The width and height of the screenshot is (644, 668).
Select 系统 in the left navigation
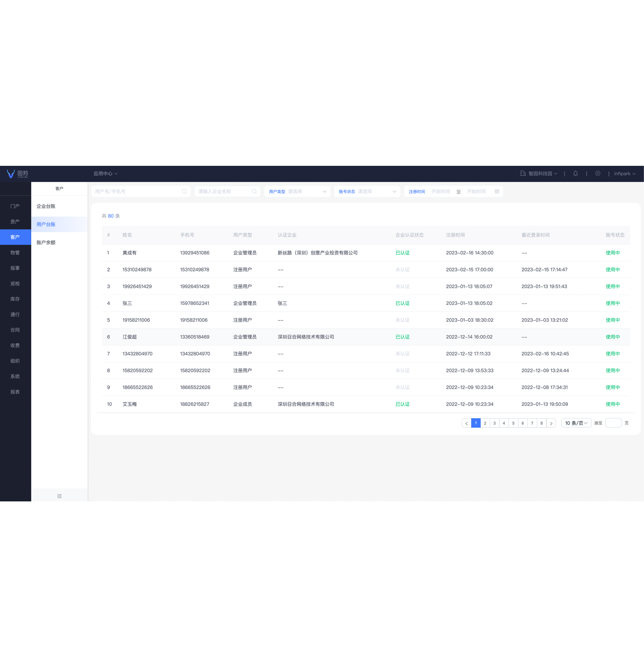click(15, 377)
